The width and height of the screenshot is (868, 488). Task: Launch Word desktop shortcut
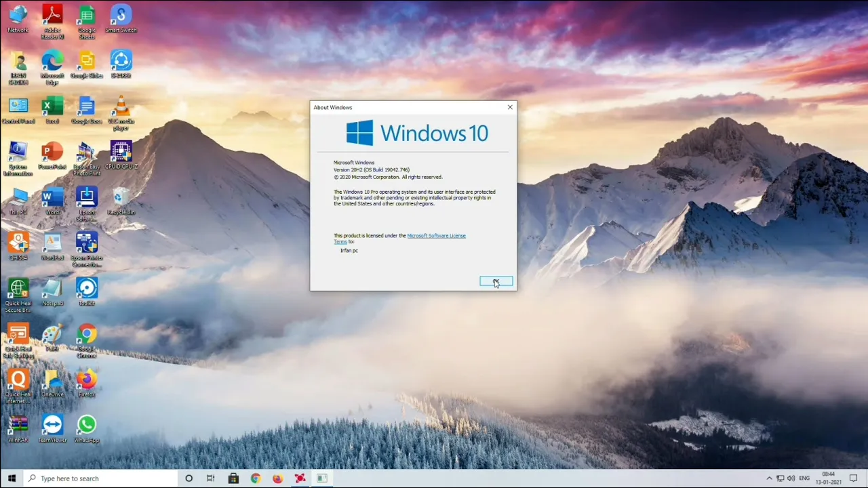click(52, 201)
